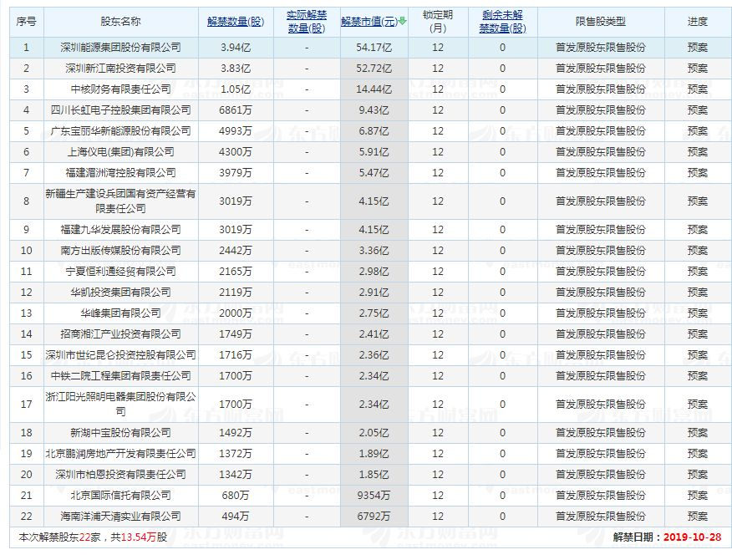The width and height of the screenshot is (732, 560).
Task: Select shareholder 新湖中宝股份有限公司
Action: [x=120, y=432]
